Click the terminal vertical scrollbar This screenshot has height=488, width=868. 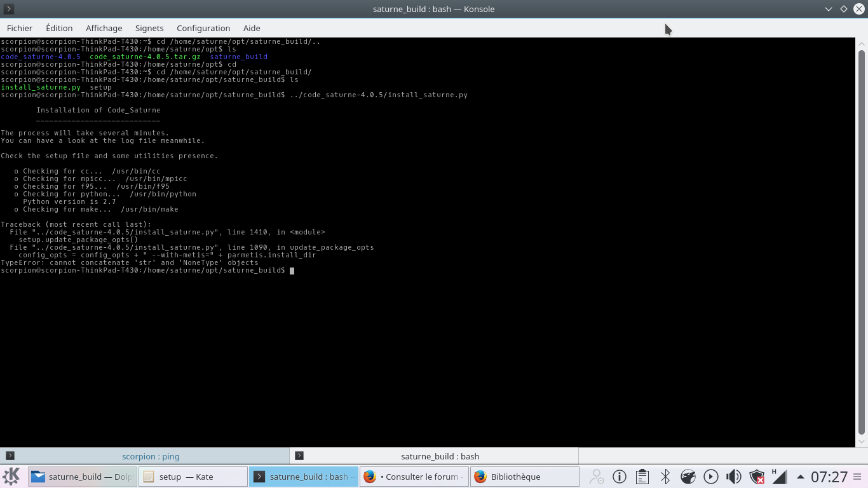862,241
